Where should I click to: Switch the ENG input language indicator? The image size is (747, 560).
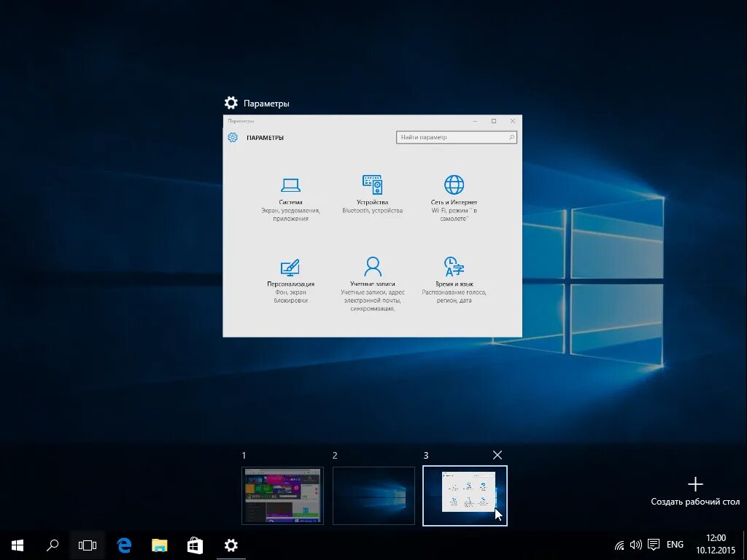675,544
